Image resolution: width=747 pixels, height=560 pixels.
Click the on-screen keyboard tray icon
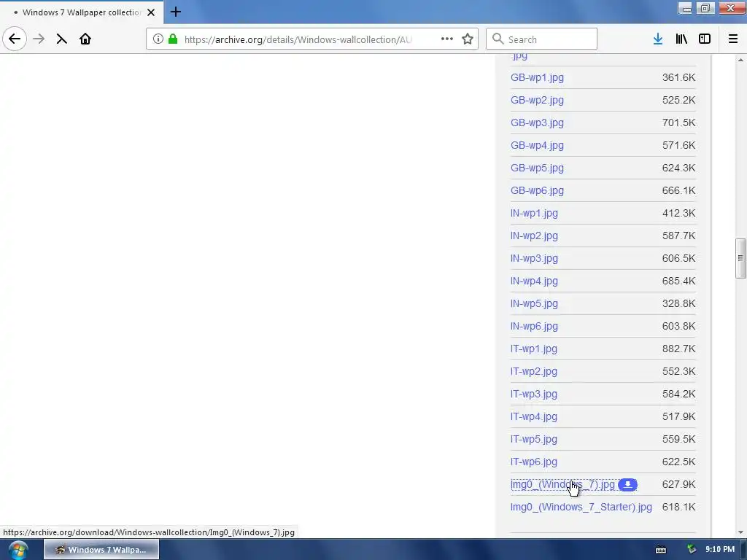coord(661,550)
